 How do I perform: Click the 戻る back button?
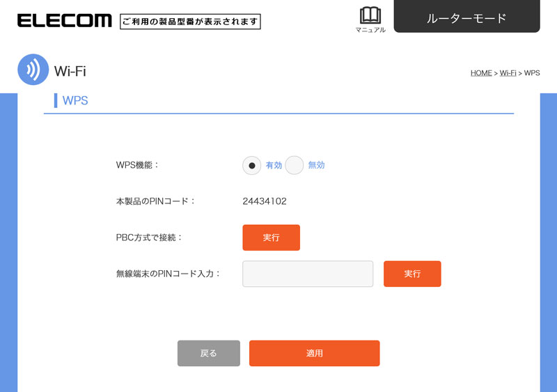209,353
